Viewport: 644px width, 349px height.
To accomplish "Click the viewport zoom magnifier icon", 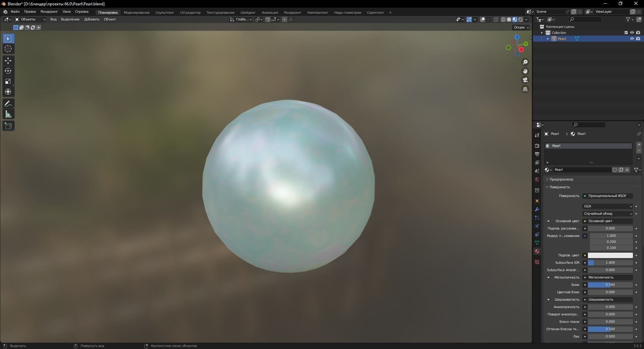I will 525,62.
